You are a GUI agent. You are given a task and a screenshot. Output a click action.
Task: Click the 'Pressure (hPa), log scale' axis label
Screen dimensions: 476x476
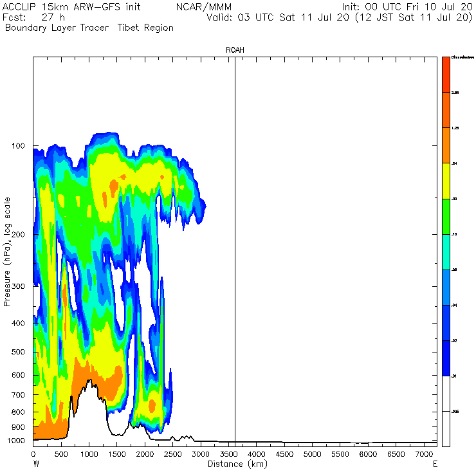7,252
